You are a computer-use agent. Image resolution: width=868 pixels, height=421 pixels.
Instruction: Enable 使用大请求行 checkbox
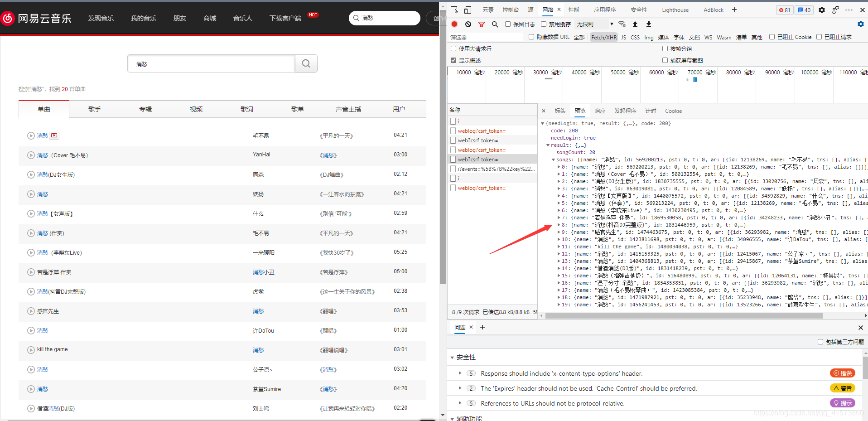pyautogui.click(x=453, y=48)
